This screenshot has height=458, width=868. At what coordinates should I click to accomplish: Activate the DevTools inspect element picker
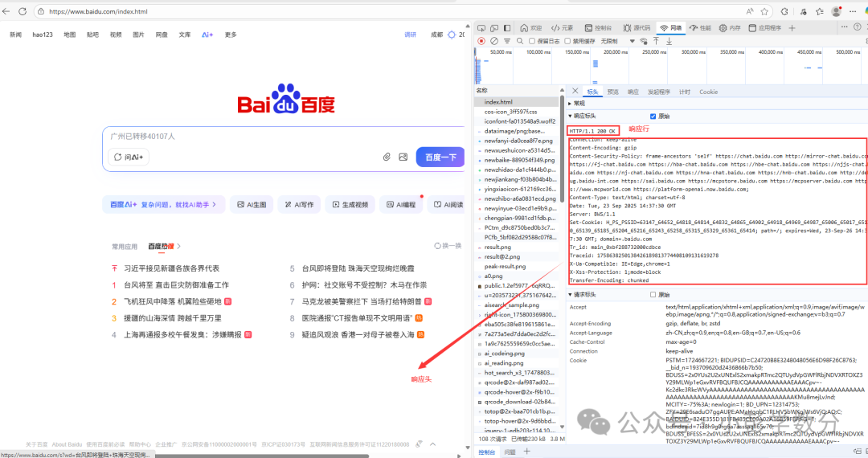coord(481,27)
